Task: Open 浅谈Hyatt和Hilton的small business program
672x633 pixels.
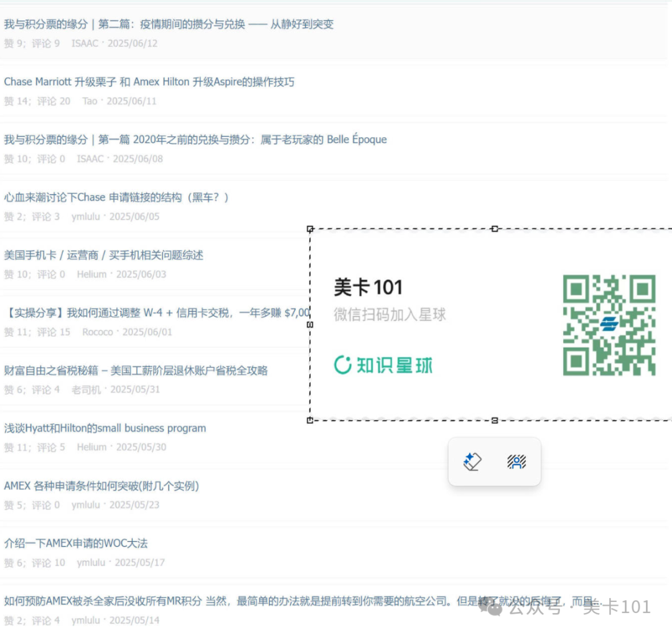Action: coord(105,428)
